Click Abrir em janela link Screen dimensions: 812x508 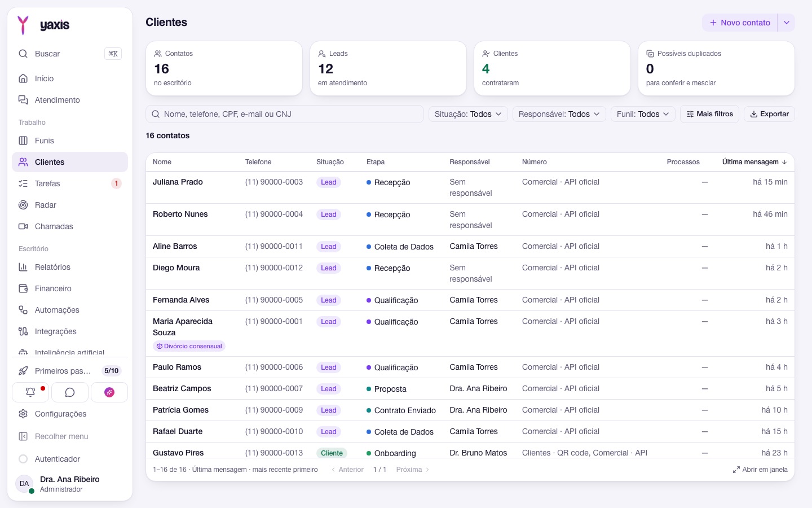coord(760,470)
